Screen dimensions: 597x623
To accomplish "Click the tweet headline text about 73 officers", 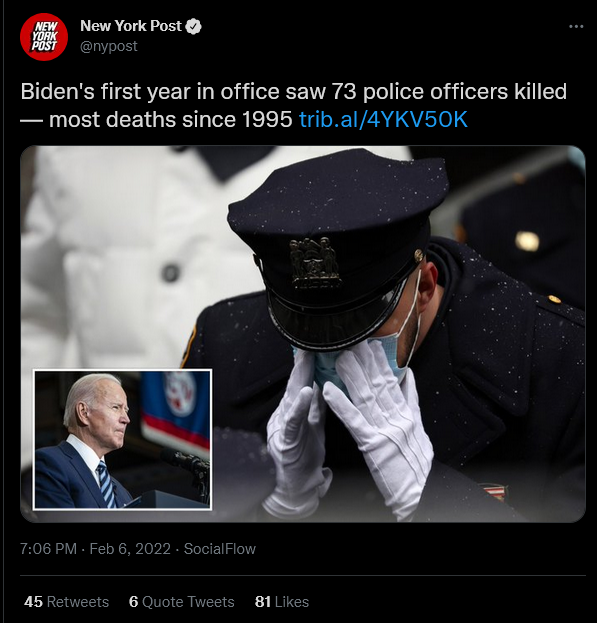I will pyautogui.click(x=294, y=105).
